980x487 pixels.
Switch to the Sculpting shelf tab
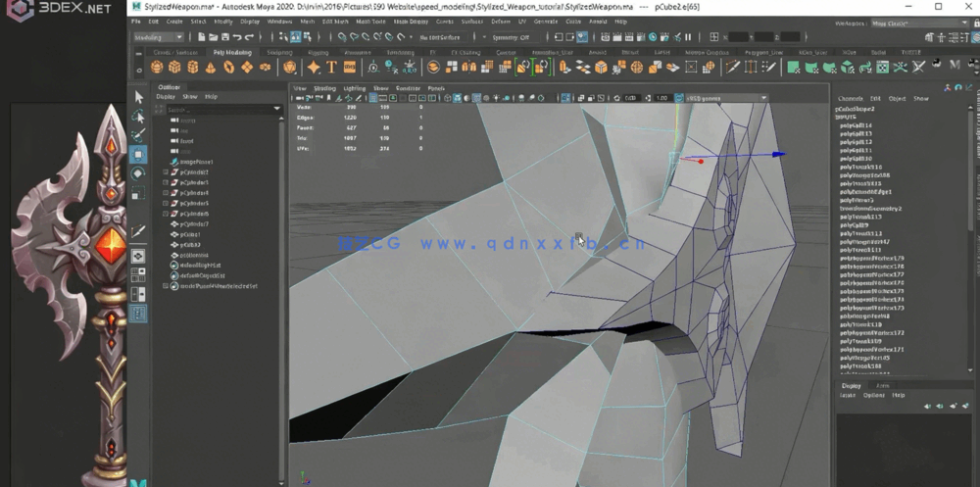click(x=279, y=52)
